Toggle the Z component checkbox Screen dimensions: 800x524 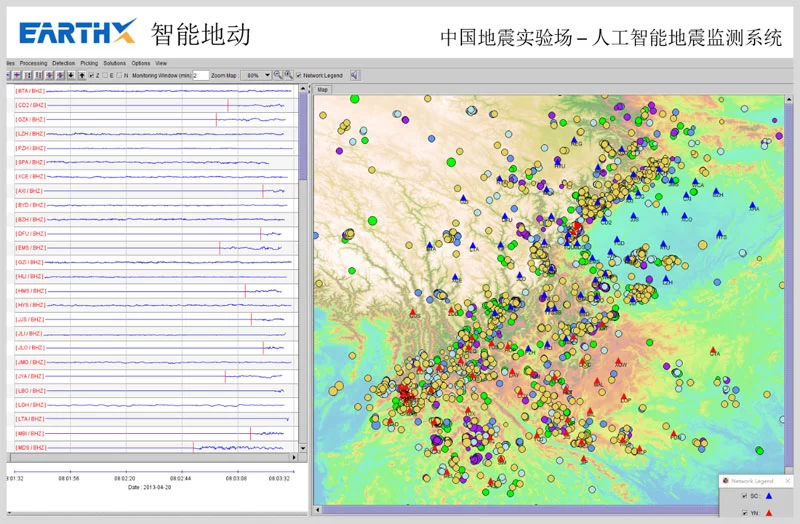tap(91, 75)
